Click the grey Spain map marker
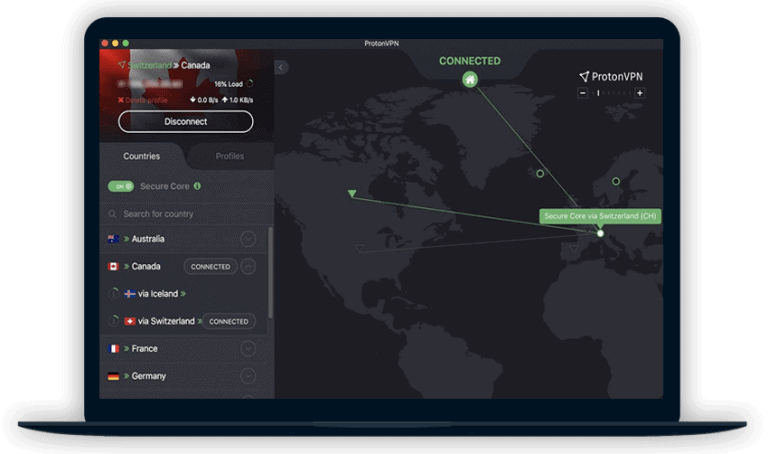This screenshot has height=454, width=768. click(573, 249)
